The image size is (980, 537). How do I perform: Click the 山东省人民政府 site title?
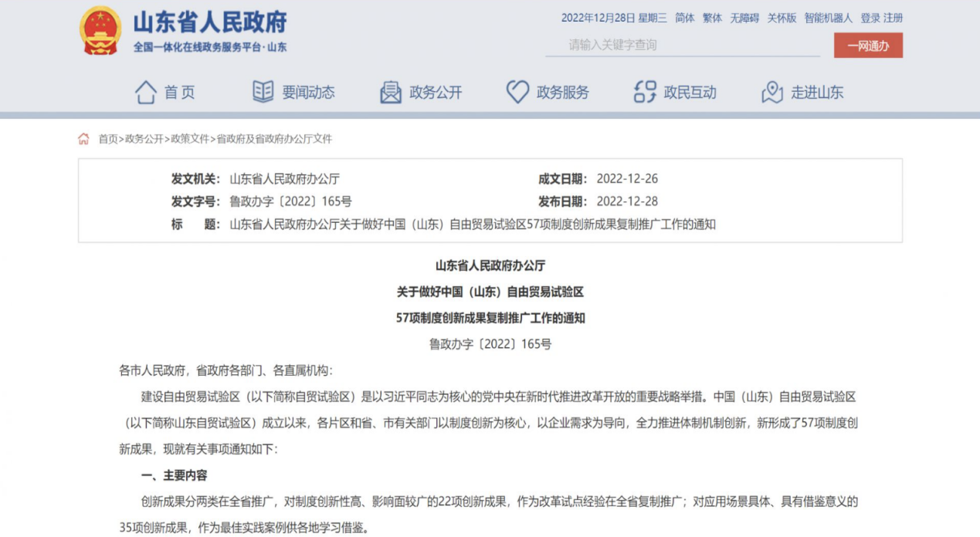coord(209,22)
